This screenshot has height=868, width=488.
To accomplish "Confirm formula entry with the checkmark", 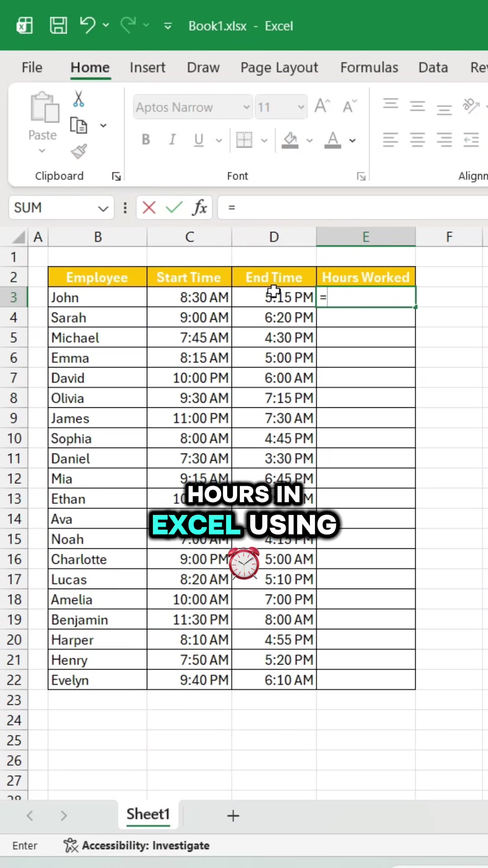I will point(174,208).
